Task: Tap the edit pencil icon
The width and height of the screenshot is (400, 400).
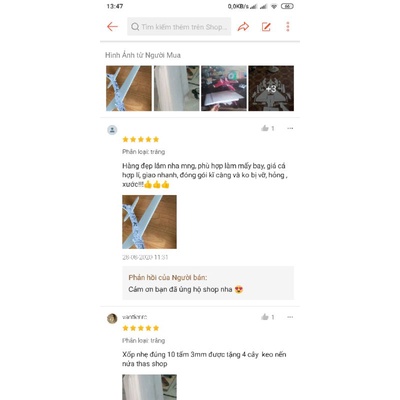Action: click(266, 27)
